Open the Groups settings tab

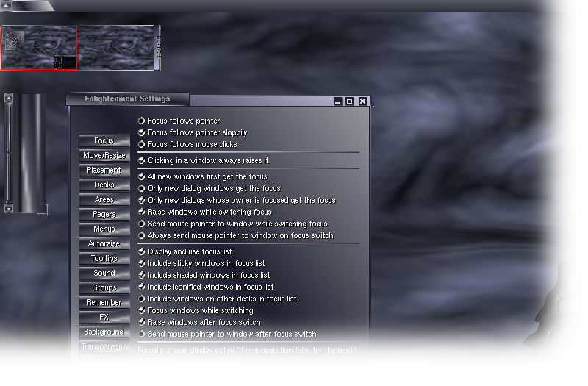click(x=104, y=287)
